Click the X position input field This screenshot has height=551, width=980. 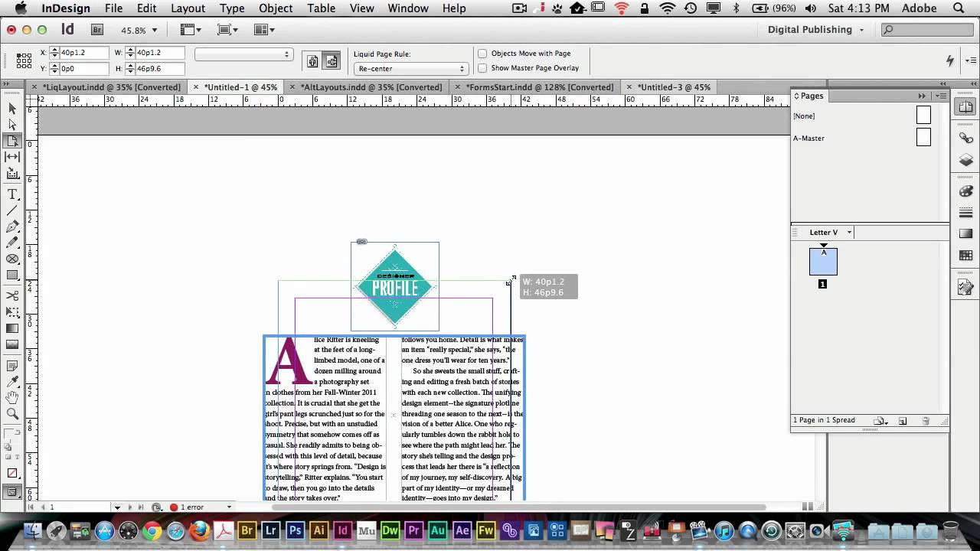[x=83, y=53]
